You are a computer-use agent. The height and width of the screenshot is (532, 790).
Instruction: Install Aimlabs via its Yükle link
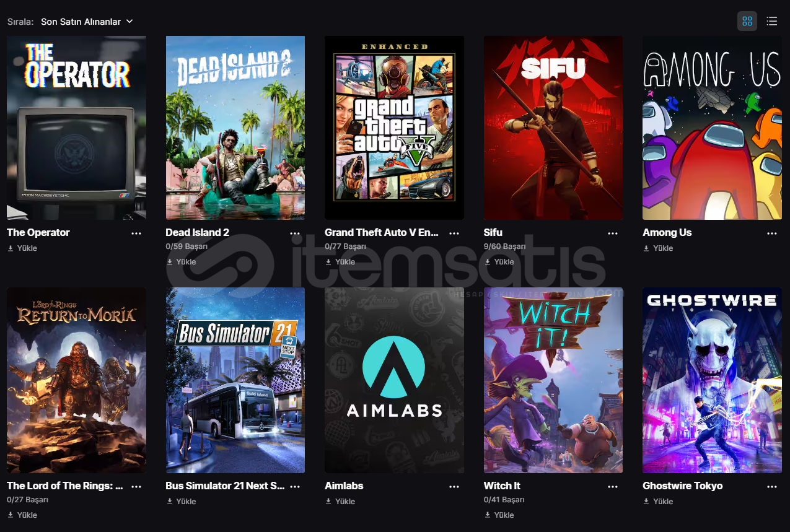(340, 502)
